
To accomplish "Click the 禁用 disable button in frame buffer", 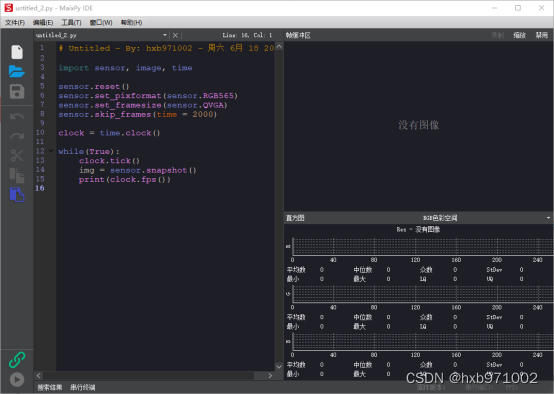I will coord(541,35).
